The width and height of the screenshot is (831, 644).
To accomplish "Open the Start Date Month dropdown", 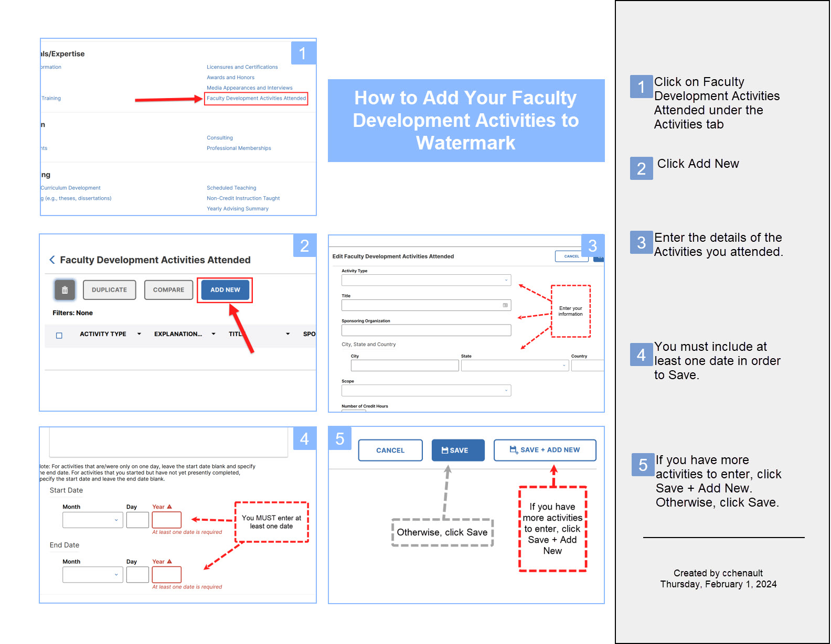I will [x=92, y=520].
